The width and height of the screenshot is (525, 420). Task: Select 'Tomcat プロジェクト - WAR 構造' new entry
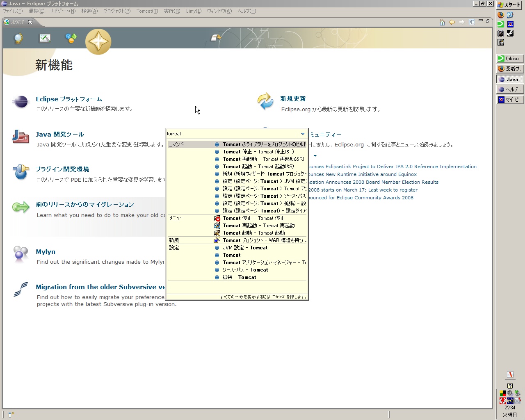pyautogui.click(x=260, y=240)
